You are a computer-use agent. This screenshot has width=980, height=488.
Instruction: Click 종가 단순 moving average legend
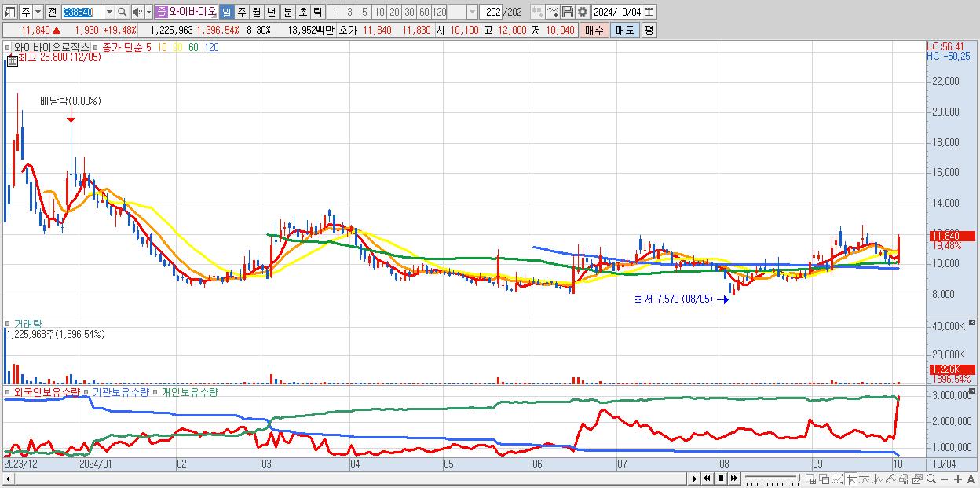pyautogui.click(x=122, y=47)
